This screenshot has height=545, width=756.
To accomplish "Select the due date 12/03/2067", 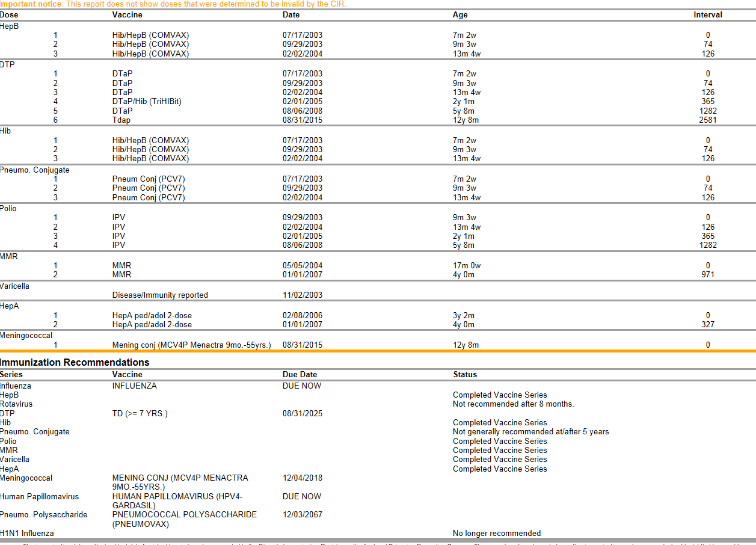I will (x=303, y=515).
